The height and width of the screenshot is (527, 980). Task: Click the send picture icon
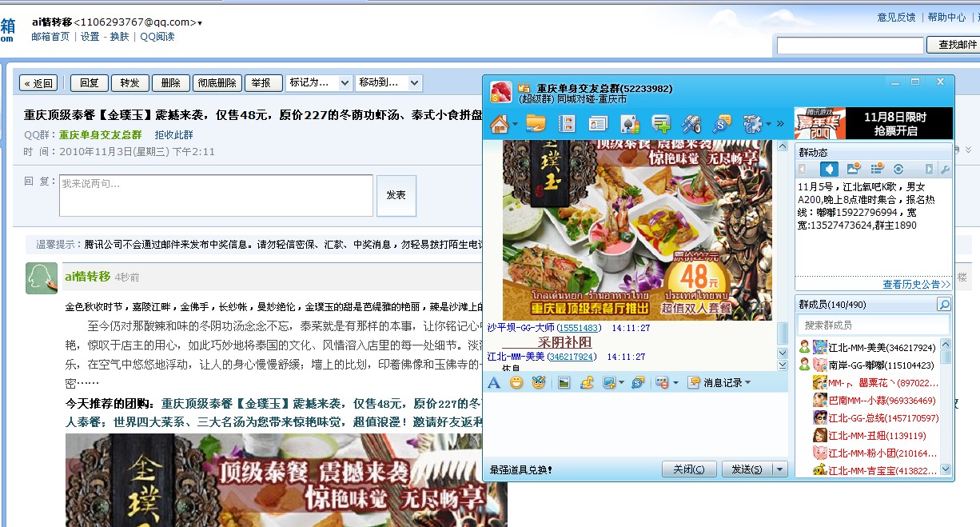tap(564, 382)
